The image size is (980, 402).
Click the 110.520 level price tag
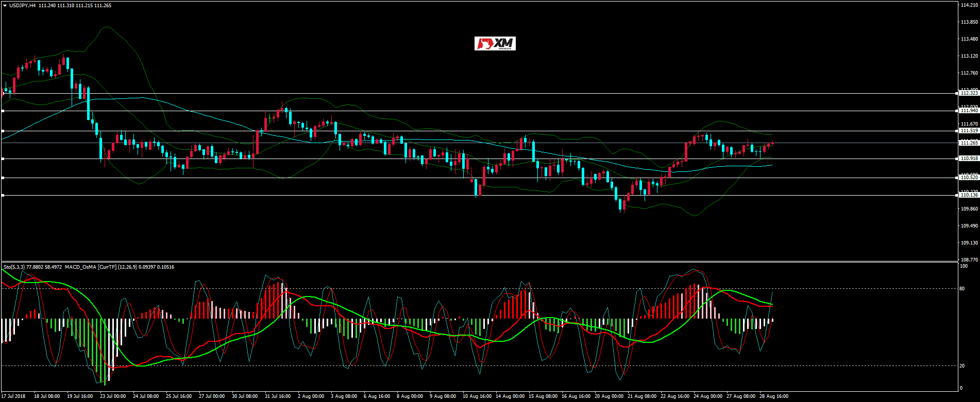[969, 178]
